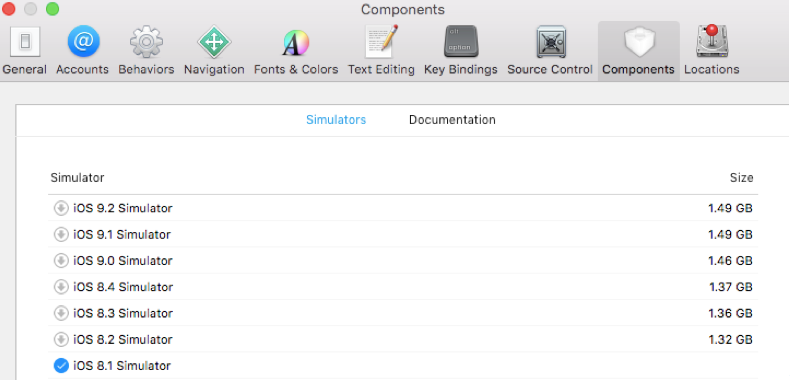Open the General preferences pane
This screenshot has width=790, height=380.
[x=24, y=51]
